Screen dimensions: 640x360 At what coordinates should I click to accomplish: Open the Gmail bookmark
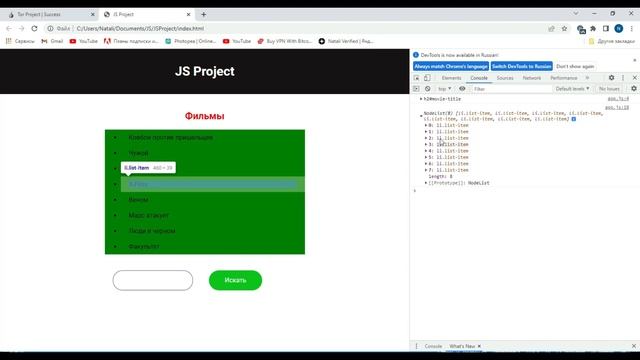tap(52, 41)
